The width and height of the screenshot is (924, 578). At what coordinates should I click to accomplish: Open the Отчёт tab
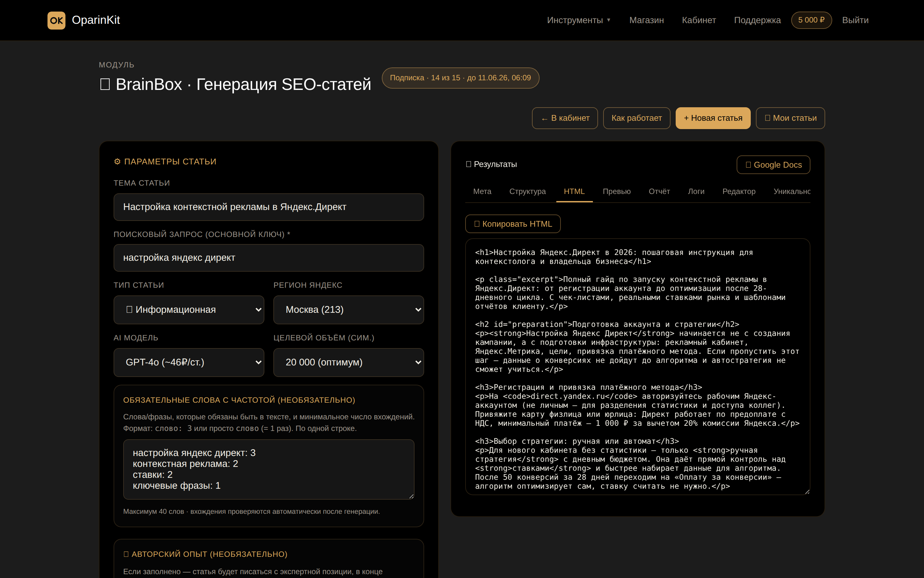(659, 191)
